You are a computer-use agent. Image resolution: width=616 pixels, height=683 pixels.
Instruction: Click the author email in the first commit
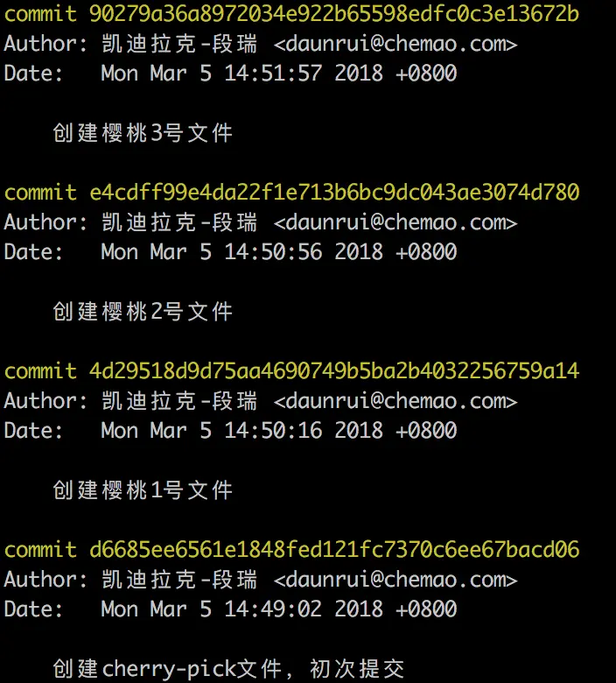pos(395,44)
